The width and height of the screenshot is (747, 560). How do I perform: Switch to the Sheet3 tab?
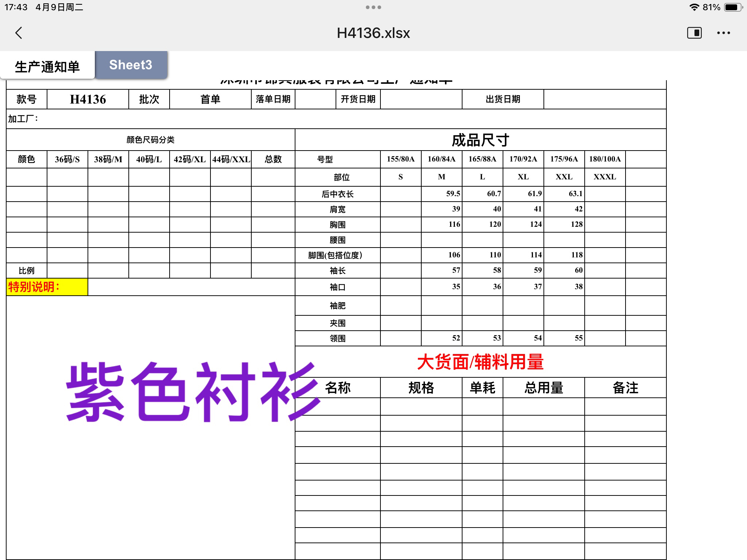[131, 65]
